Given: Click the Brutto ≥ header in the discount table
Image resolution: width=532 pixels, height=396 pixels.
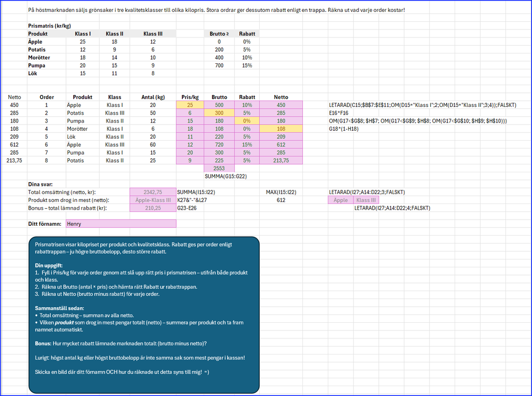Looking at the screenshot, I should tap(219, 34).
